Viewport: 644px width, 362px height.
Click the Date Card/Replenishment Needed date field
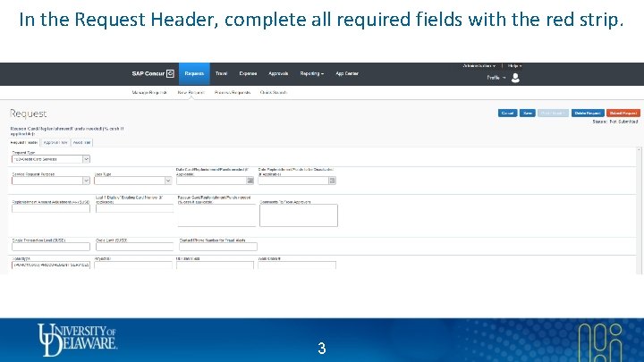pyautogui.click(x=211, y=181)
